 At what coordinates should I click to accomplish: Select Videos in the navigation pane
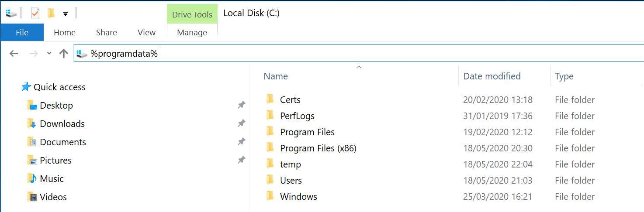pyautogui.click(x=53, y=197)
